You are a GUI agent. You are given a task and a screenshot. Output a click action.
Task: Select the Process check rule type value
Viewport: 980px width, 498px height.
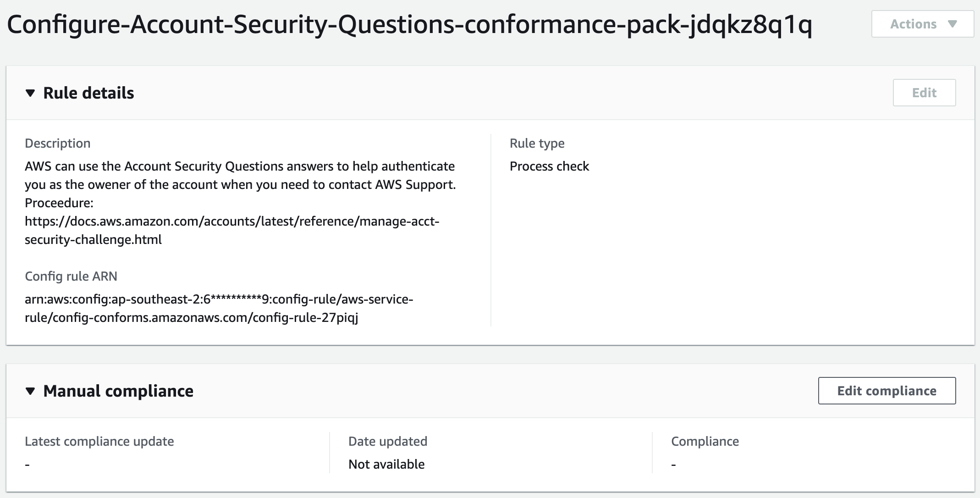click(x=549, y=166)
